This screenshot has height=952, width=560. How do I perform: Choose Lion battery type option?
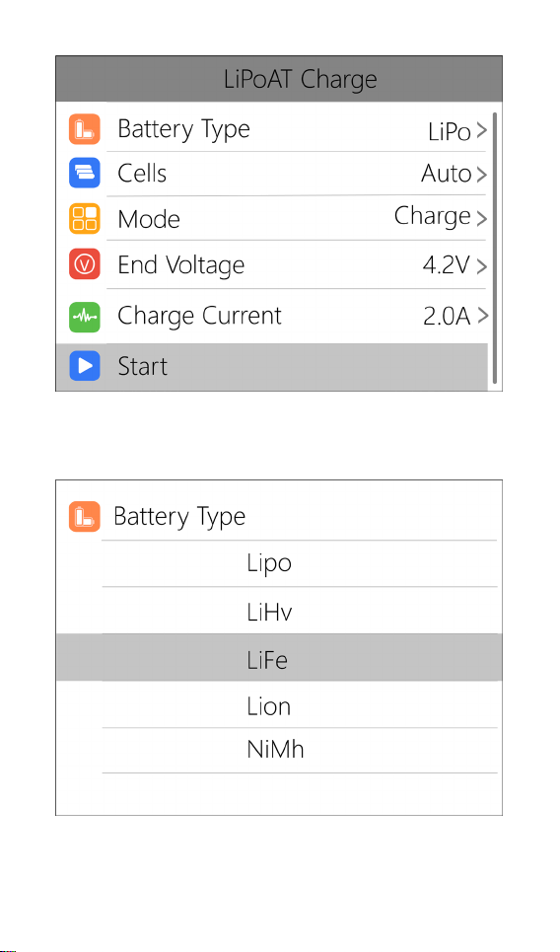(x=299, y=705)
